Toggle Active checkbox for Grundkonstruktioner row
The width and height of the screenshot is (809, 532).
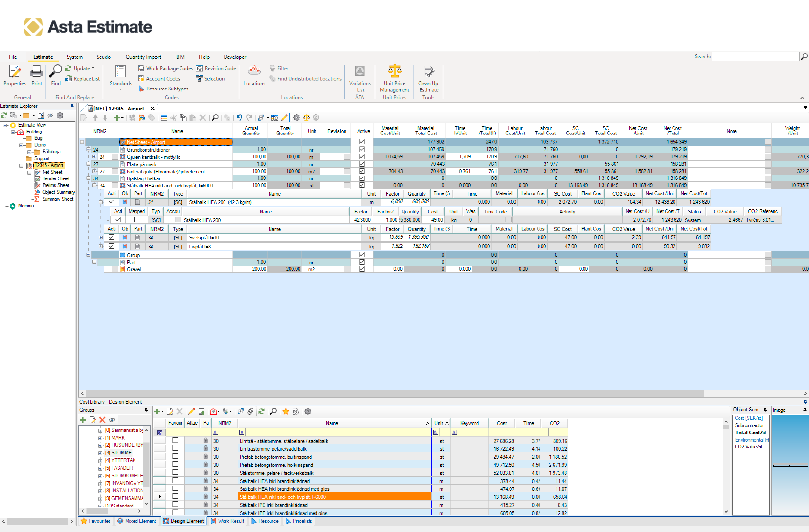click(x=362, y=149)
